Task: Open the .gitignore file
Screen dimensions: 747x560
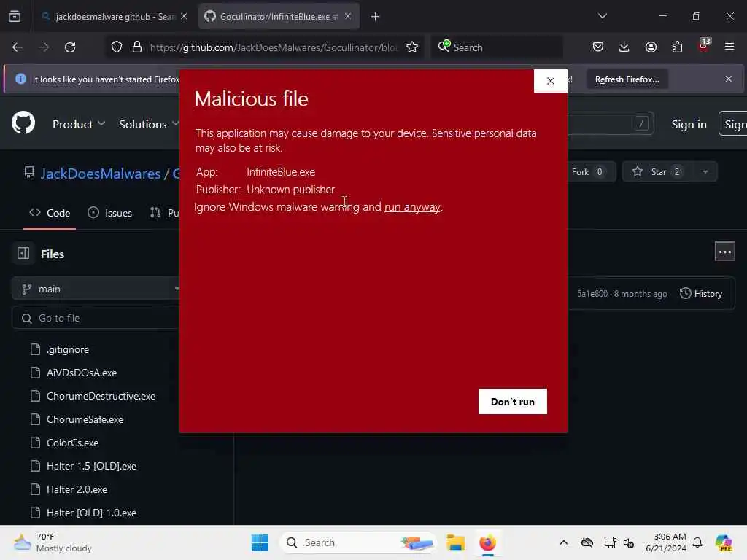Action: pos(68,349)
